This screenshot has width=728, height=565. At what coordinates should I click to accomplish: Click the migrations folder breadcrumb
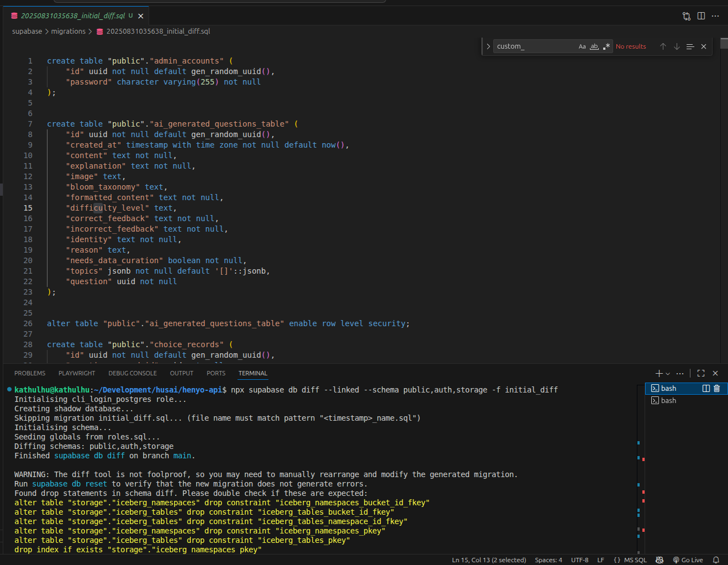tap(68, 32)
